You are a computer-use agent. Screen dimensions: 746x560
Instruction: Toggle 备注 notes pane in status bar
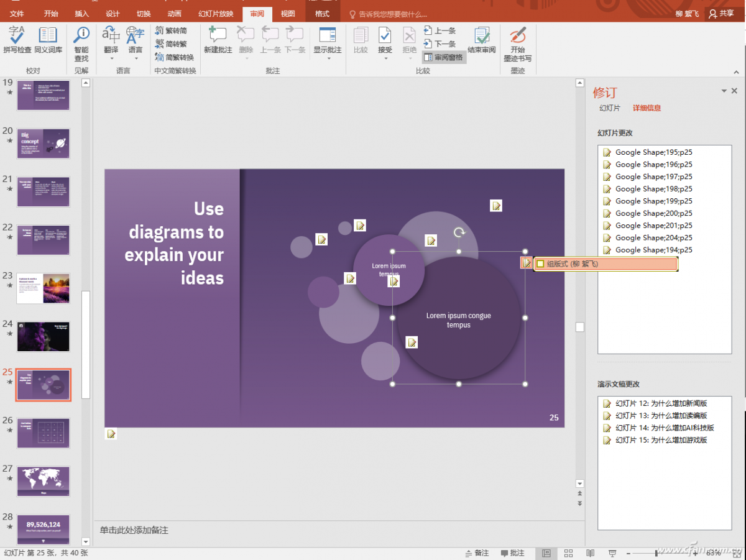coord(477,553)
